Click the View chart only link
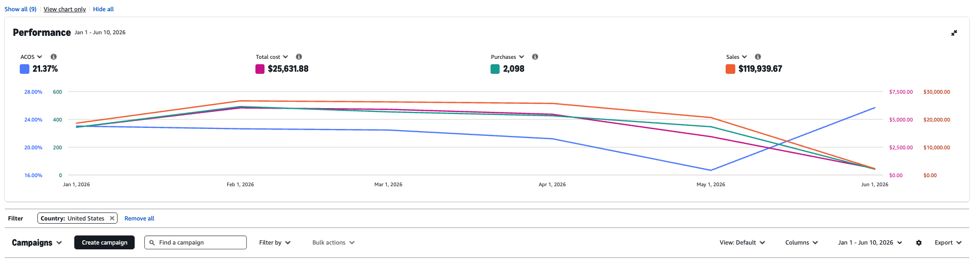This screenshot has height=259, width=980. pyautogui.click(x=65, y=9)
